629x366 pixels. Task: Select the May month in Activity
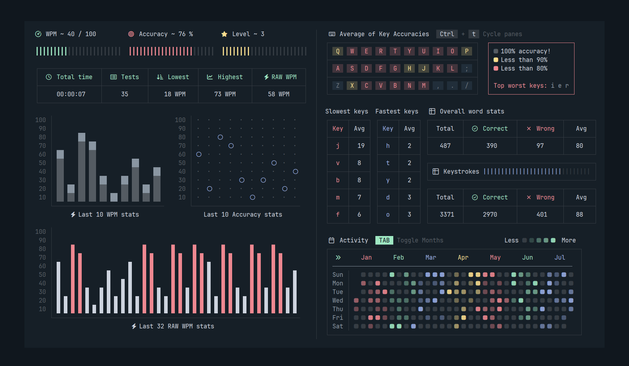[495, 258]
